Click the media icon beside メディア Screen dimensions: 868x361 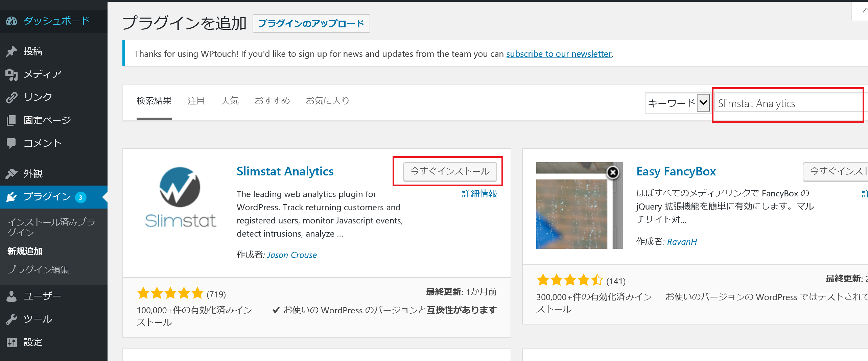[x=11, y=74]
